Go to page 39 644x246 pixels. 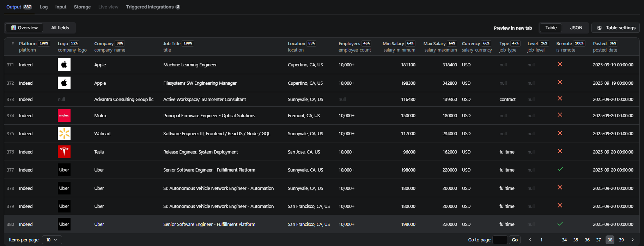(x=621, y=240)
